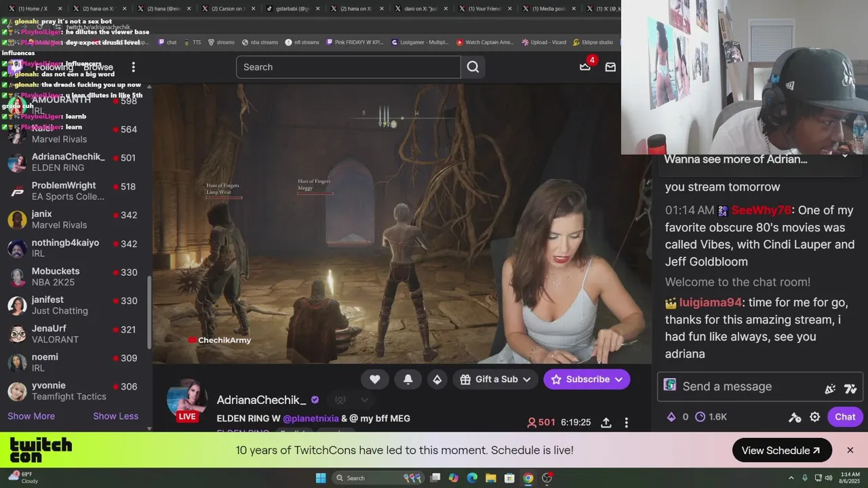868x488 pixels.
Task: Open Microsoft Edge from taskbar
Action: (x=473, y=478)
